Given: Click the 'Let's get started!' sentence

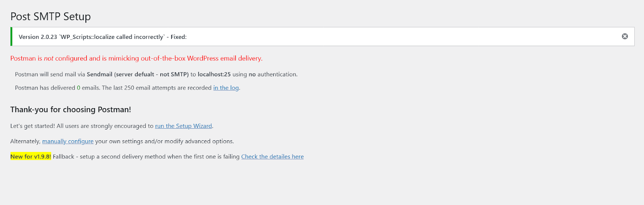Looking at the screenshot, I should 33,126.
